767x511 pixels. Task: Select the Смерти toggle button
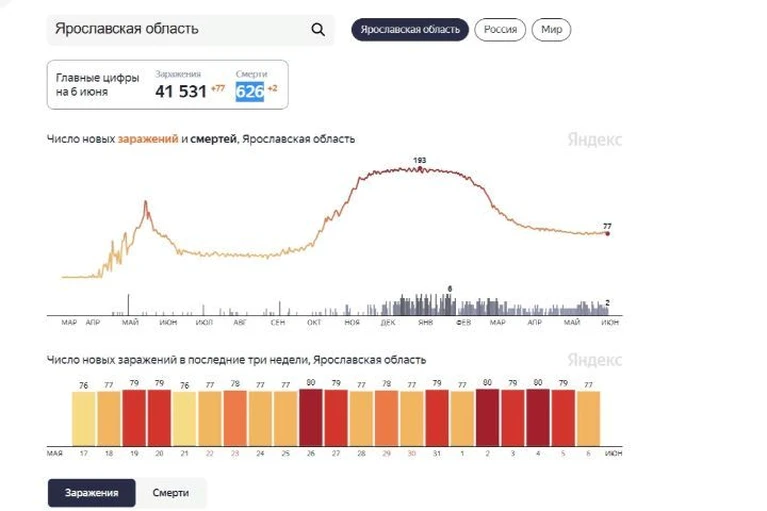tap(171, 492)
